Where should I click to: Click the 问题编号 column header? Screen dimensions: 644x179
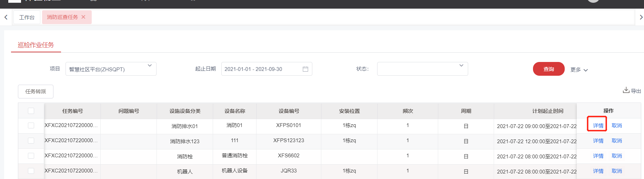(x=129, y=111)
